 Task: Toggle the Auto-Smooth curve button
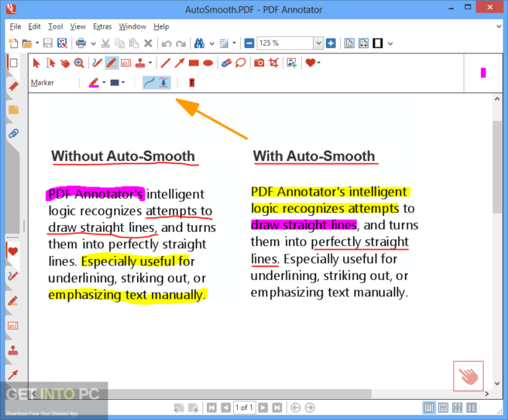point(149,83)
